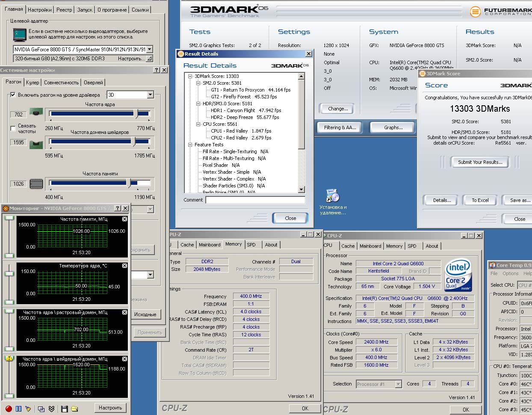Close the shader domain clock graph

click(124, 359)
